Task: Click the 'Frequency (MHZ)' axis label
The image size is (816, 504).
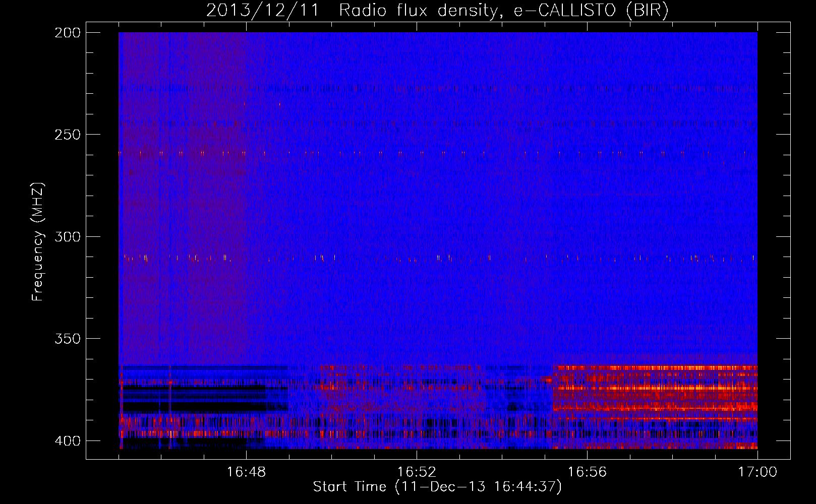Action: coord(38,241)
